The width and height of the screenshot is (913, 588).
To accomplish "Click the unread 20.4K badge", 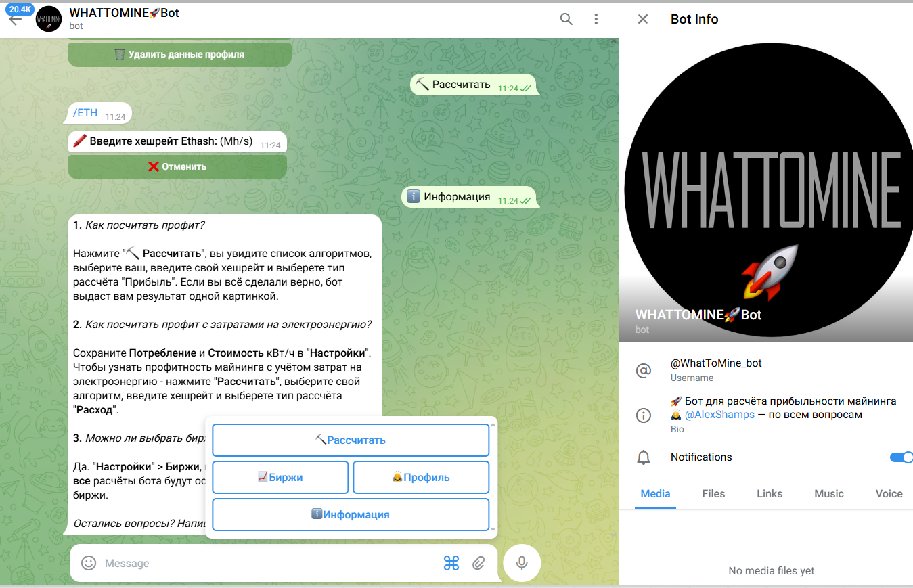I will click(x=20, y=9).
